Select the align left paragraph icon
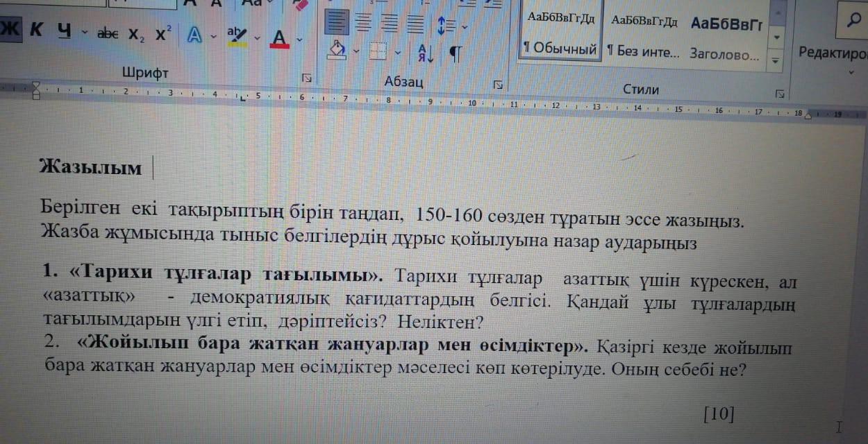The image size is (868, 444). coord(337,24)
